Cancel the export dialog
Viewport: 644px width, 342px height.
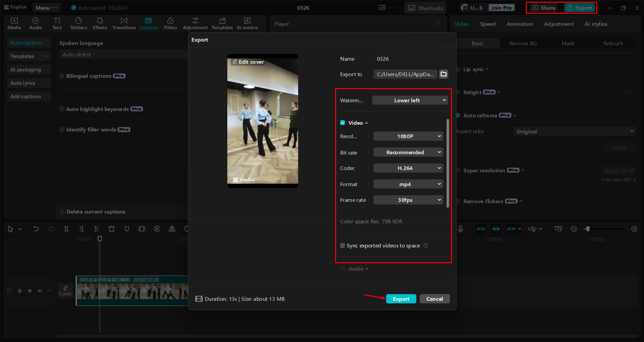(434, 299)
